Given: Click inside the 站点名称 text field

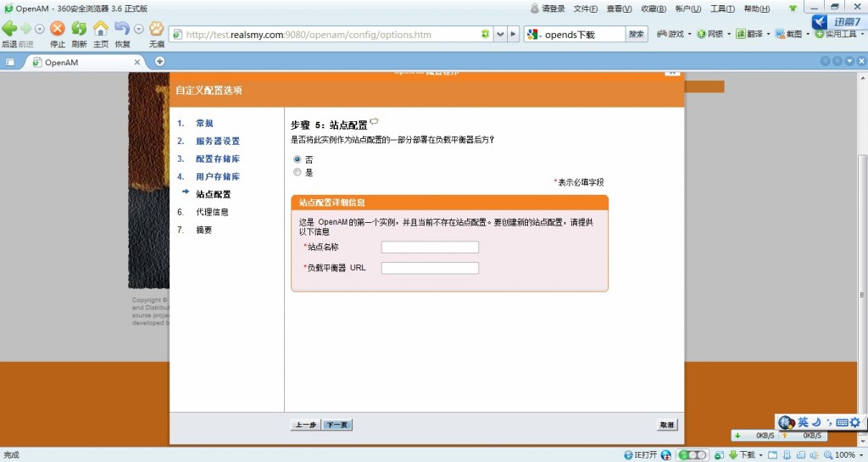Looking at the screenshot, I should pyautogui.click(x=430, y=248).
